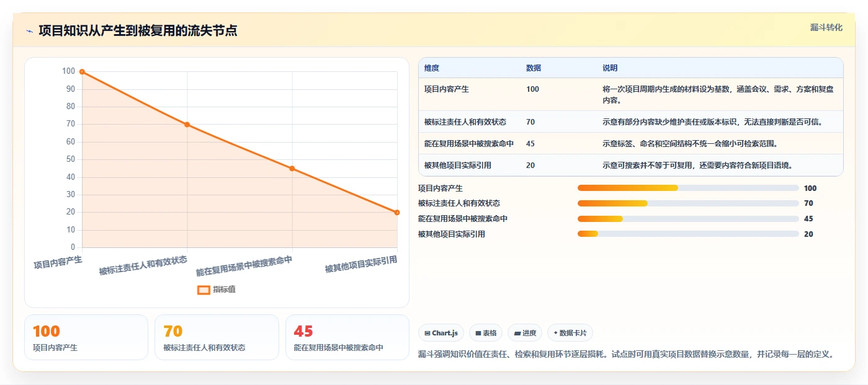Click the x-axis label 能在复用场景中被搜索命中
This screenshot has height=385, width=868.
click(x=244, y=265)
